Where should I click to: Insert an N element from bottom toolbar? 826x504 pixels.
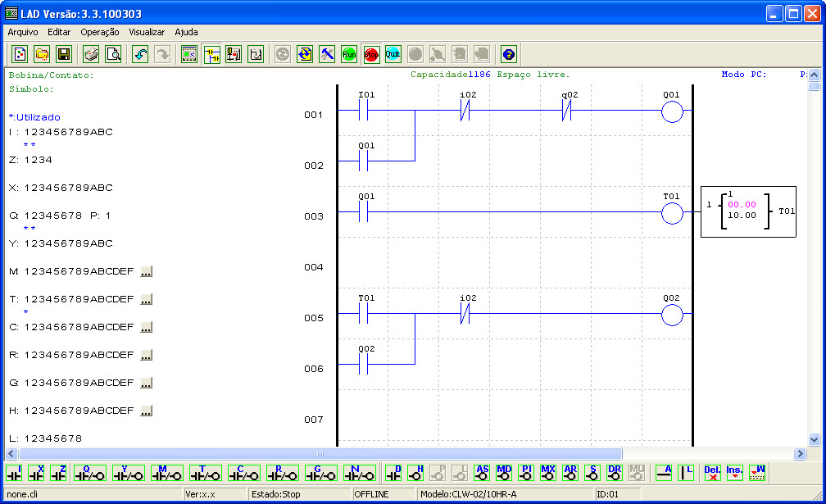(x=359, y=473)
